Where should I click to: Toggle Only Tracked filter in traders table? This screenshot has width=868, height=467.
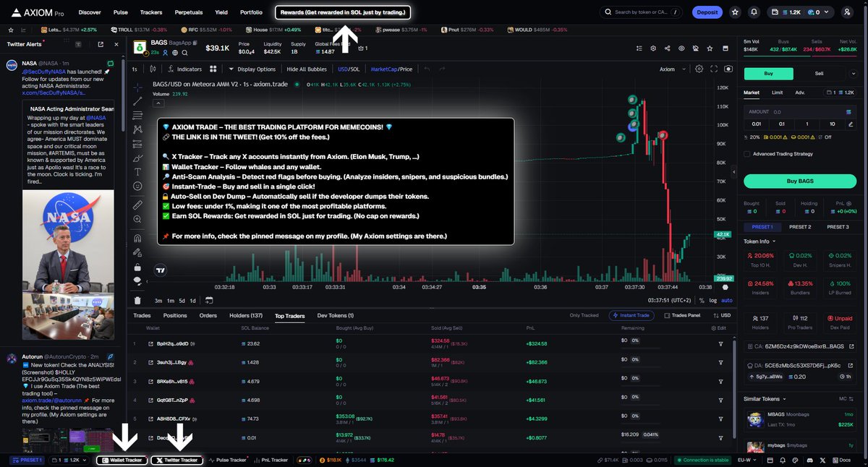pyautogui.click(x=584, y=315)
